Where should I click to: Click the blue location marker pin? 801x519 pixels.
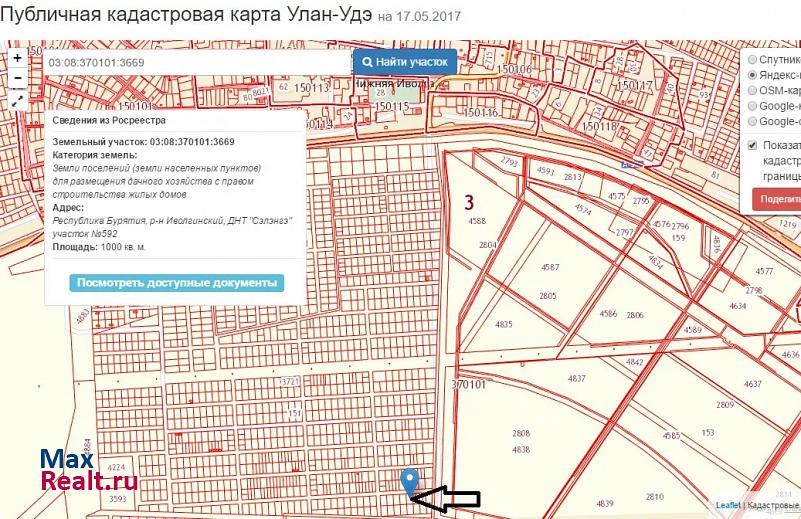[410, 482]
